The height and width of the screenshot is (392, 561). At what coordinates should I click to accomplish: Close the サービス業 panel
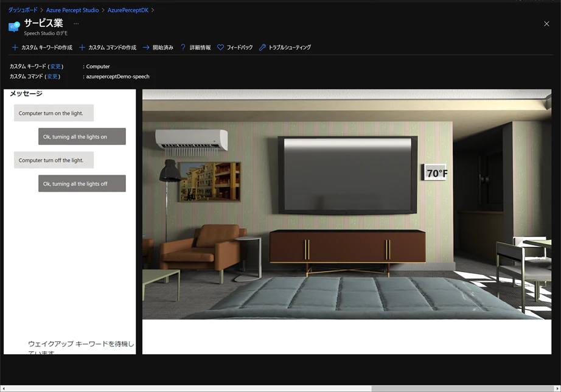tap(546, 24)
